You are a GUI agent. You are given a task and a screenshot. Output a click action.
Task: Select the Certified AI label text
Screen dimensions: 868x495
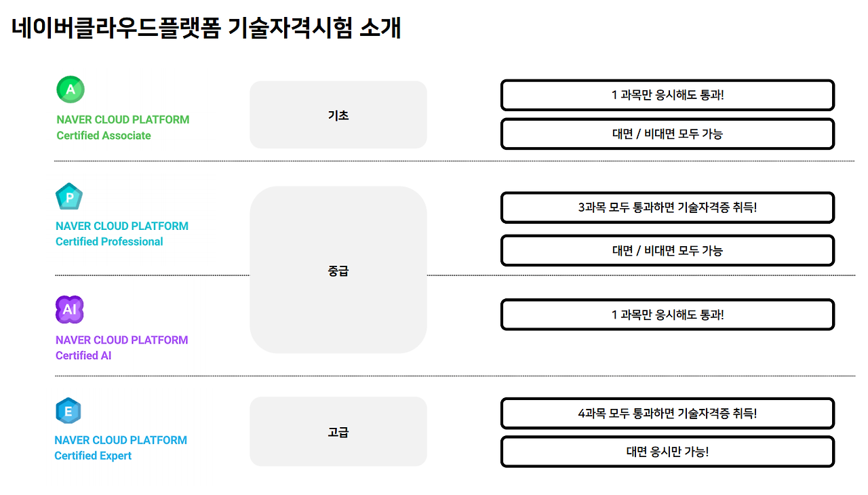[83, 356]
